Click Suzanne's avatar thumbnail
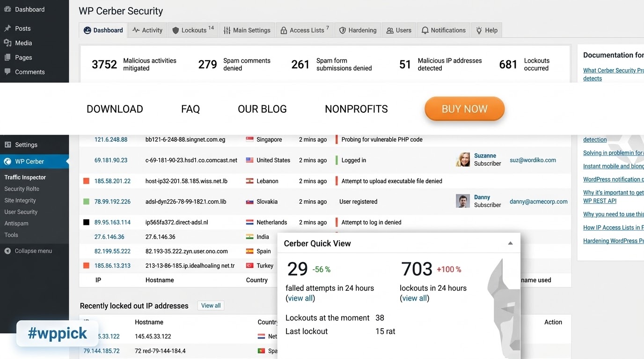Image resolution: width=644 pixels, height=359 pixels. [463, 159]
